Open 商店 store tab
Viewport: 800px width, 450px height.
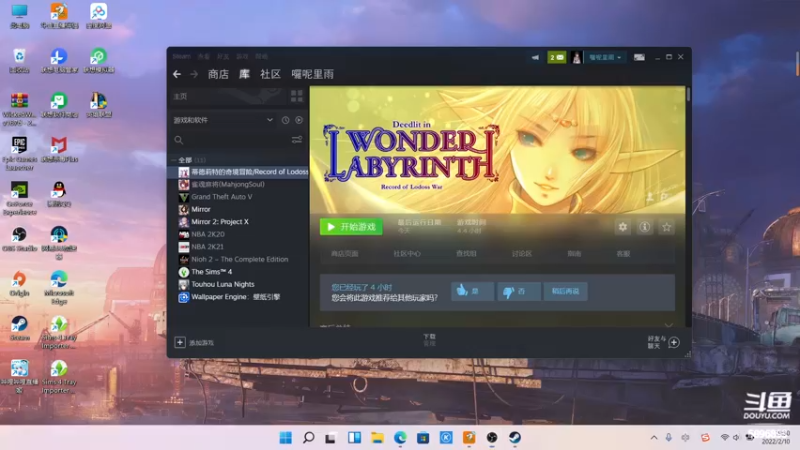point(218,74)
